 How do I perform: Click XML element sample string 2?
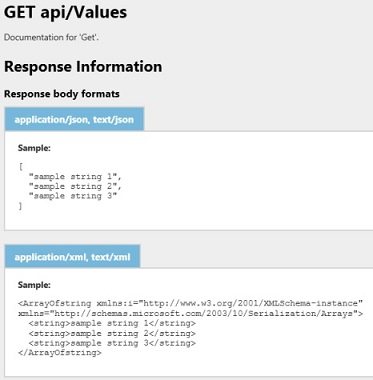pos(112,333)
